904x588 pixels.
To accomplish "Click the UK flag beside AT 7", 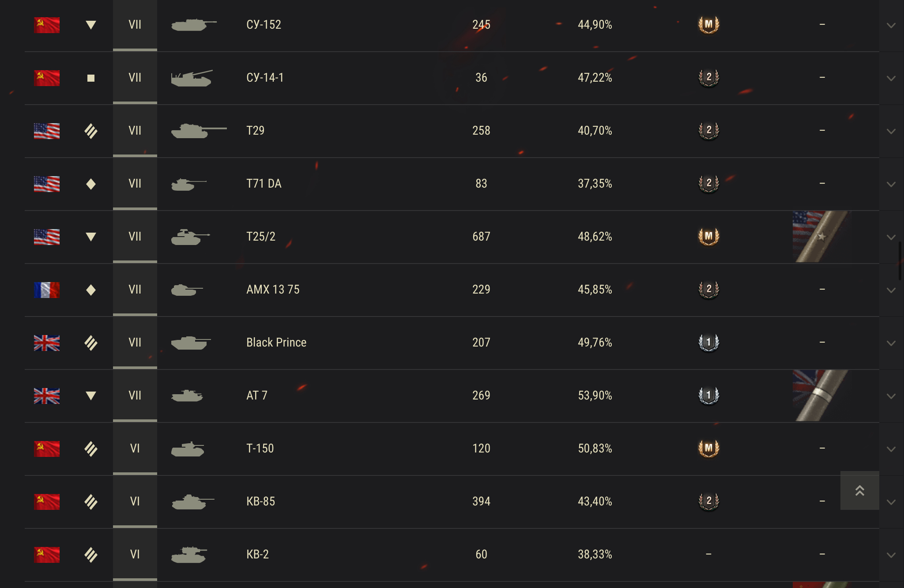I will tap(47, 396).
